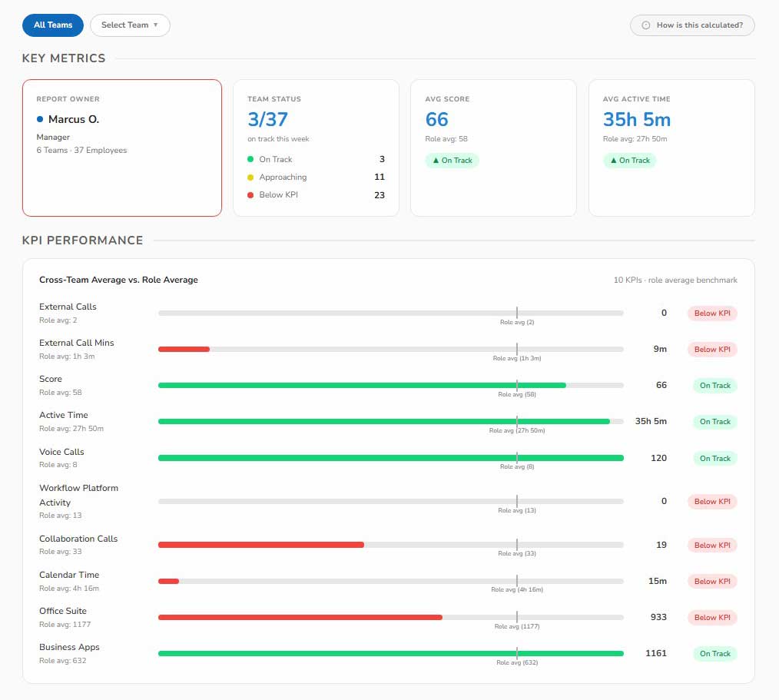Click the Below KPI badge for Office Suite

pos(712,618)
